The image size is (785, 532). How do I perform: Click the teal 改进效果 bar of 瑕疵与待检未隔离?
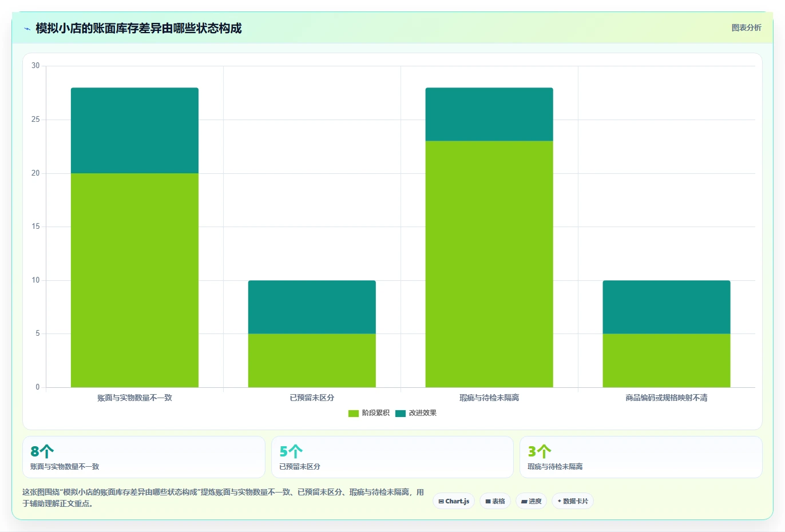[489, 114]
